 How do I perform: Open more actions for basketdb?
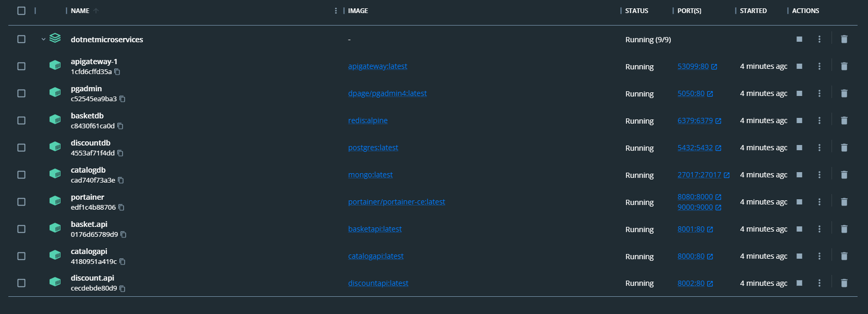(x=819, y=120)
